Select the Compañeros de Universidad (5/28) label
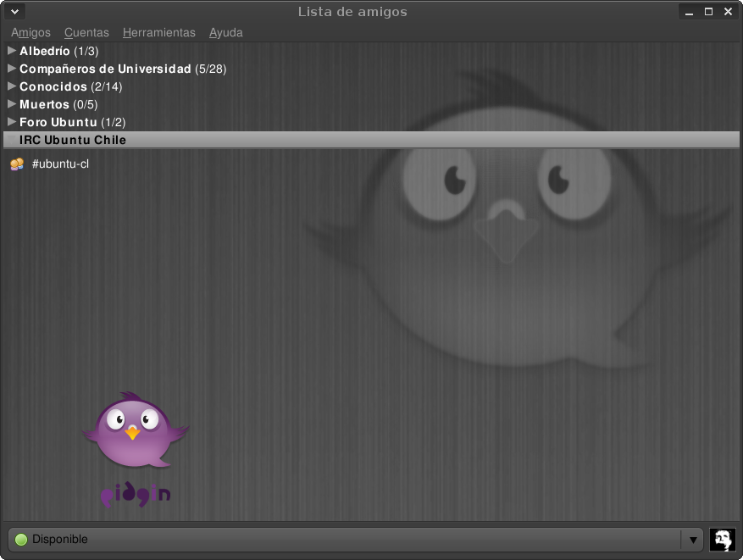 coord(123,69)
